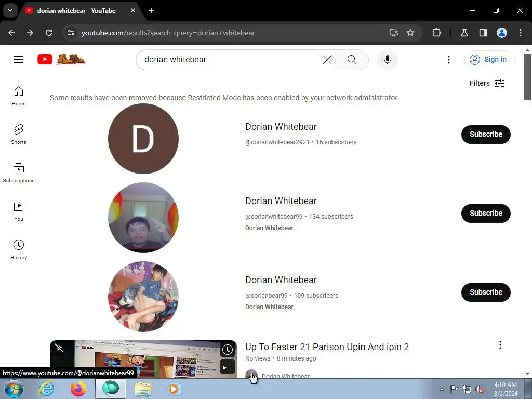The image size is (532, 399).
Task: Subscribe to @dorianbear99 channel
Action: [486, 292]
